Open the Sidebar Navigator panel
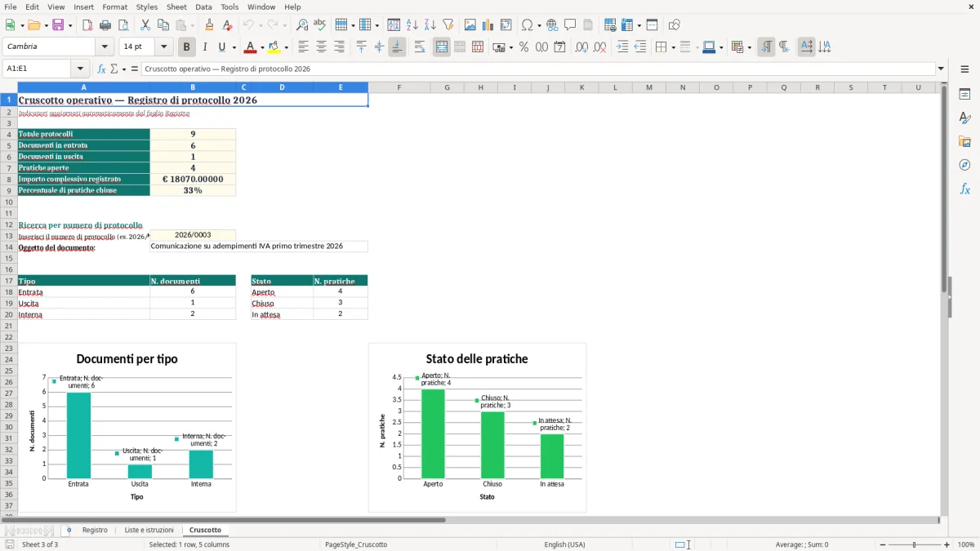This screenshot has height=551, width=980. (964, 165)
